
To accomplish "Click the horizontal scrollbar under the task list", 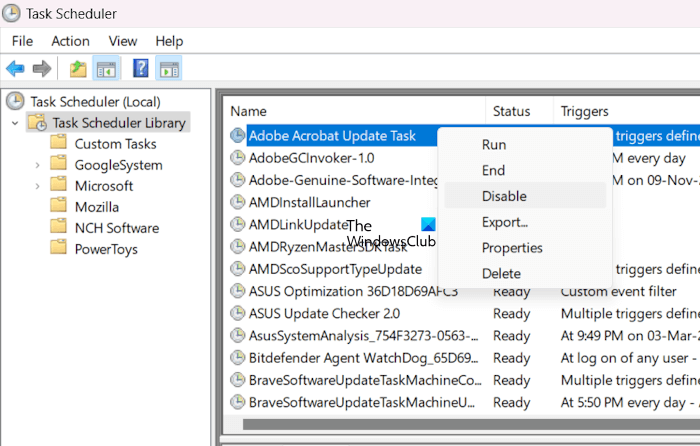I will point(471,424).
